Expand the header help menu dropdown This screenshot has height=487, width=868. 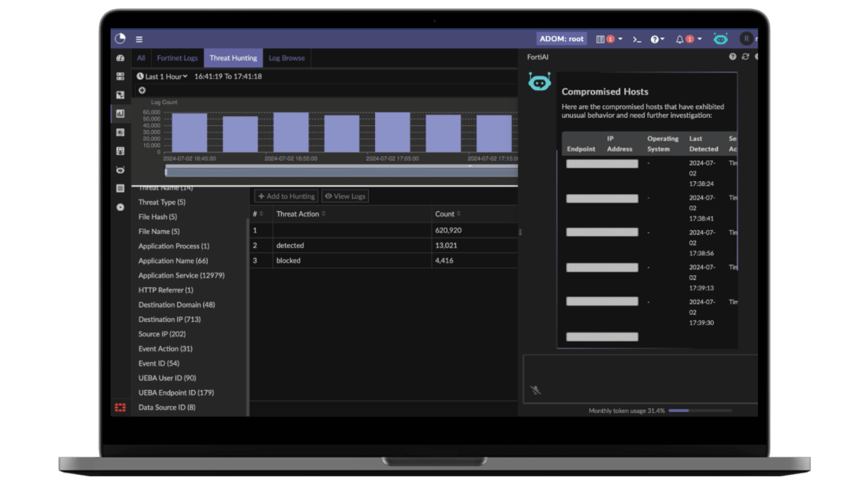pyautogui.click(x=657, y=39)
